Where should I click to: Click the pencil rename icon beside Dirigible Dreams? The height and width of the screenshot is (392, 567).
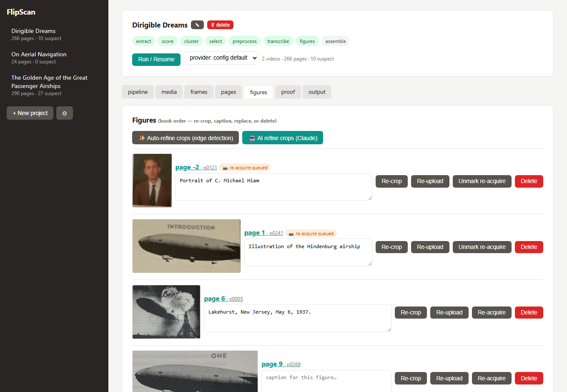click(197, 25)
